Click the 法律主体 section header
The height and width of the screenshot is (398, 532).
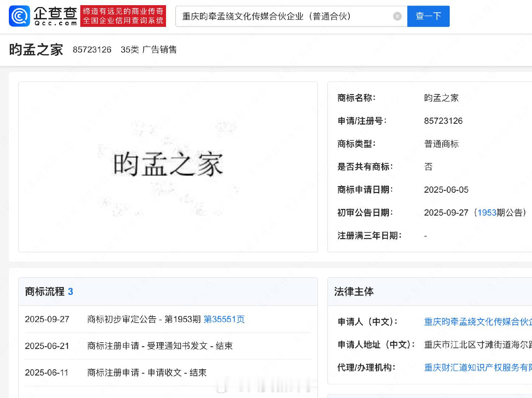[x=354, y=291]
